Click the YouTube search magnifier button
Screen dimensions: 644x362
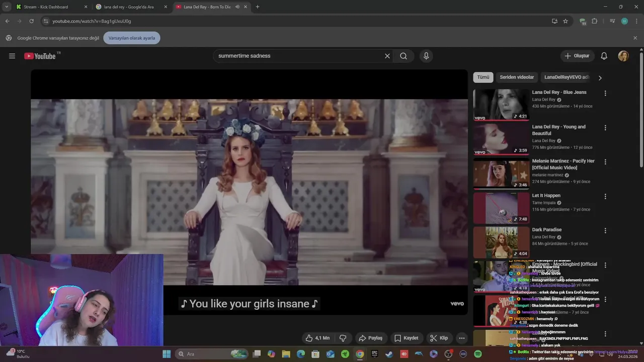pos(404,56)
